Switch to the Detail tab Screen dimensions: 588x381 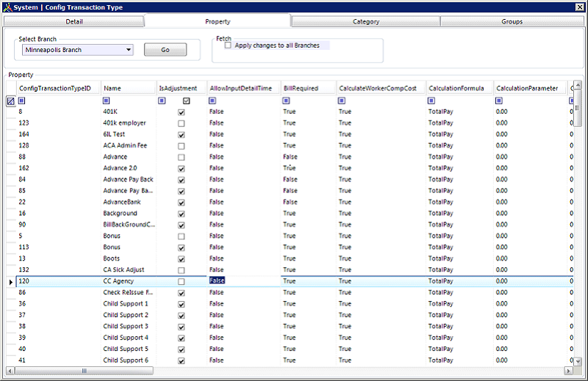73,21
